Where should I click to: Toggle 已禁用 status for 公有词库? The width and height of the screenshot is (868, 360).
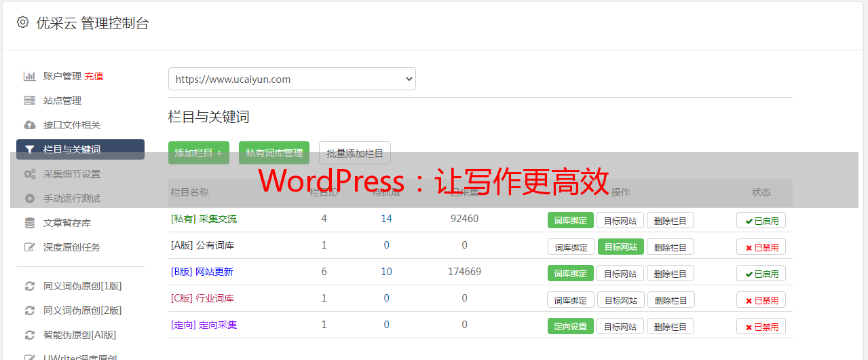(x=761, y=247)
